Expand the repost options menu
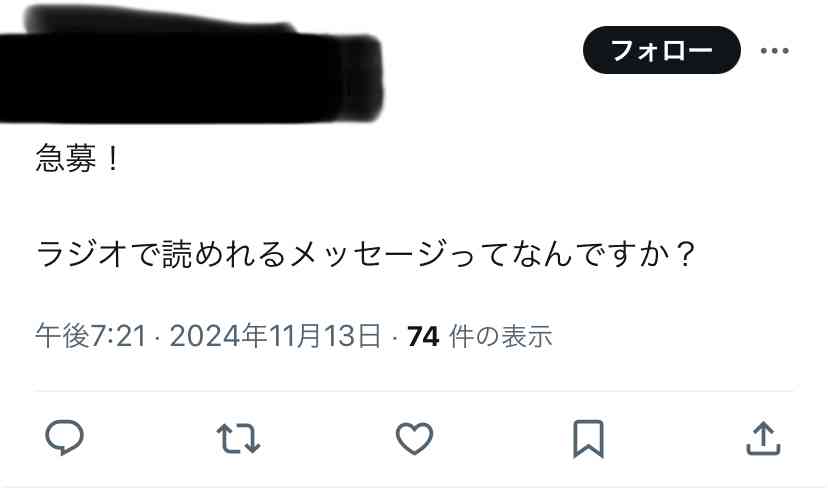 [238, 438]
